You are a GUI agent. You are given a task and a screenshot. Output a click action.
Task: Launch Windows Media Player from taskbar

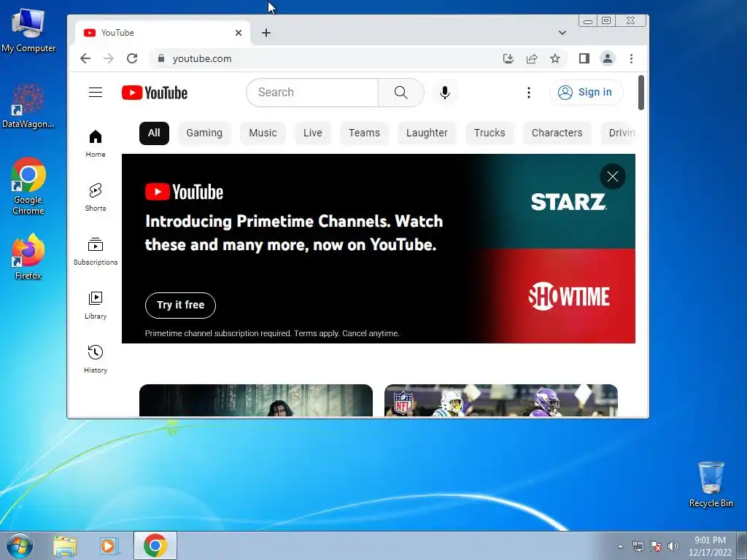tap(109, 546)
